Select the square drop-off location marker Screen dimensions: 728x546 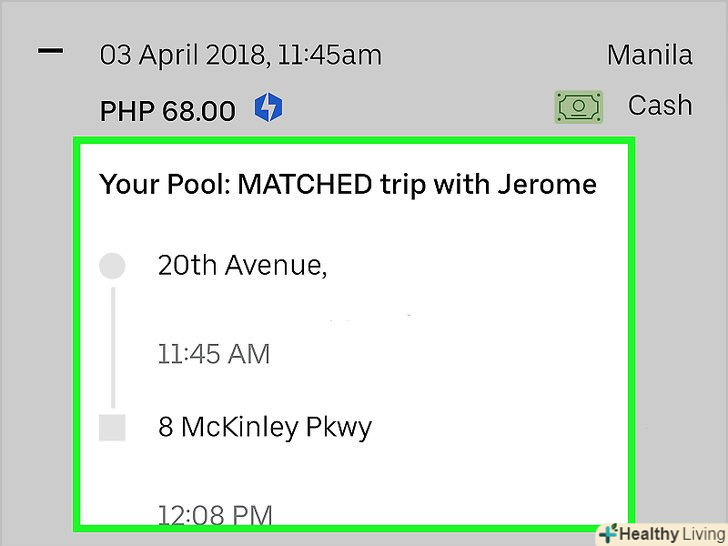pyautogui.click(x=113, y=429)
